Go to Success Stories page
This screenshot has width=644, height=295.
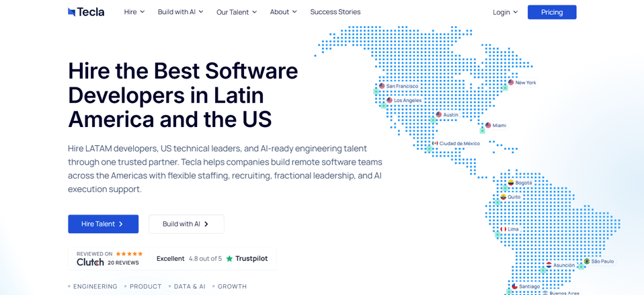(335, 12)
